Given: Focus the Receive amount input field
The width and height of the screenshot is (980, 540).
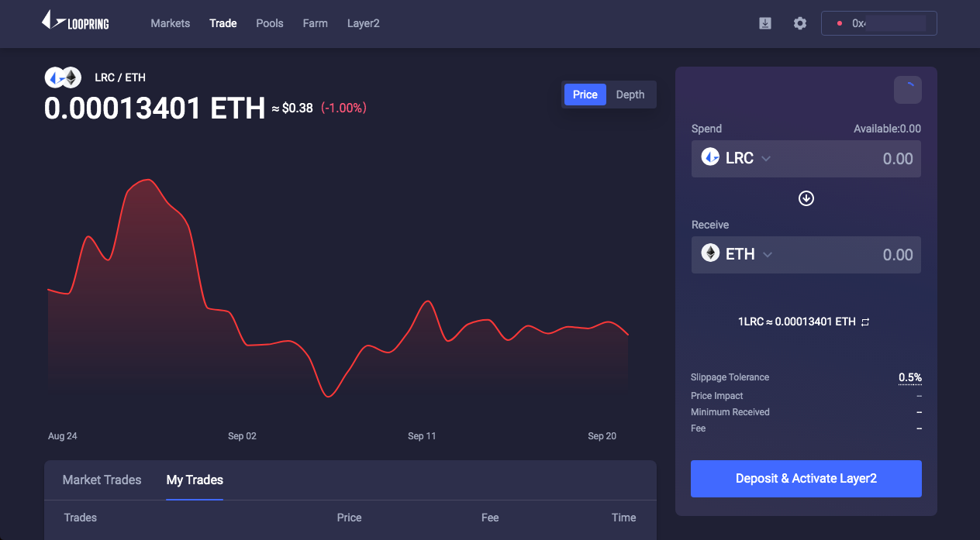Looking at the screenshot, I should click(806, 255).
